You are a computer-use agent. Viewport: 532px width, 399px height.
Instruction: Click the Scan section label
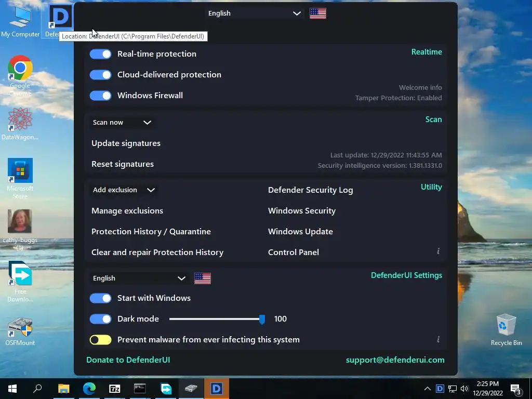pyautogui.click(x=434, y=119)
